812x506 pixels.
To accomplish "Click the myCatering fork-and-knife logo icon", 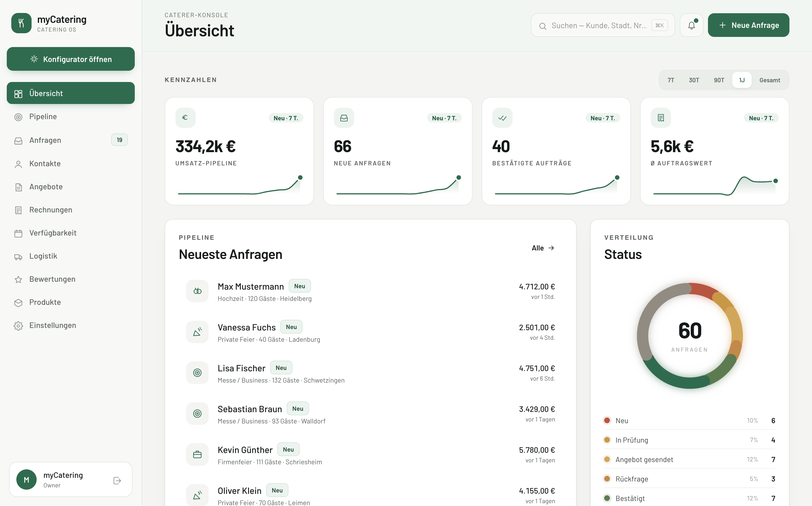I will tap(21, 23).
